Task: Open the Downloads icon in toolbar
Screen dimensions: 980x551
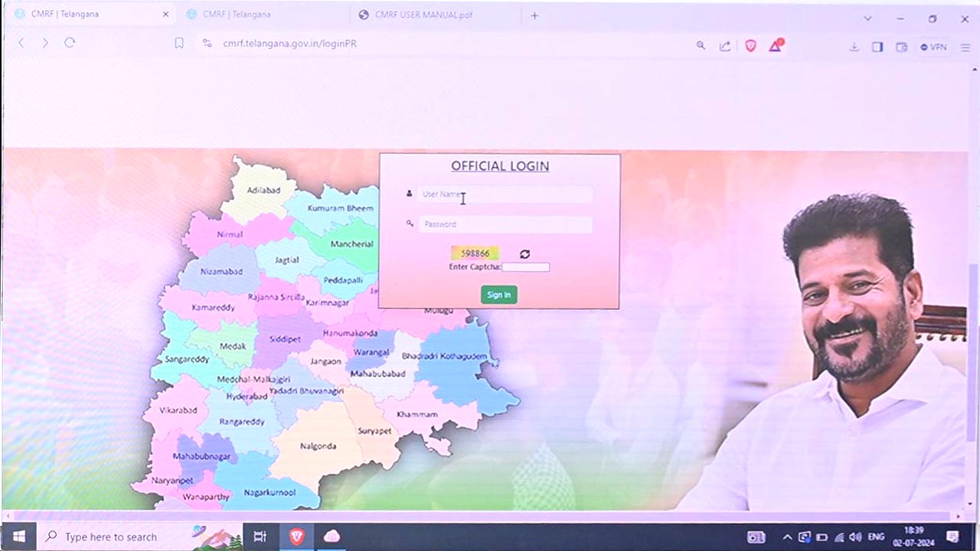Action: click(x=854, y=47)
